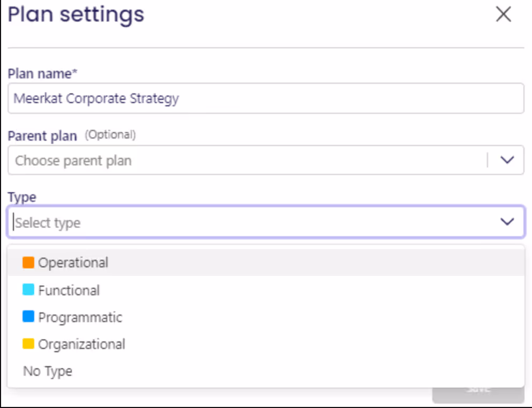Expand the Parent plan chevron arrow
The width and height of the screenshot is (532, 408).
point(507,161)
